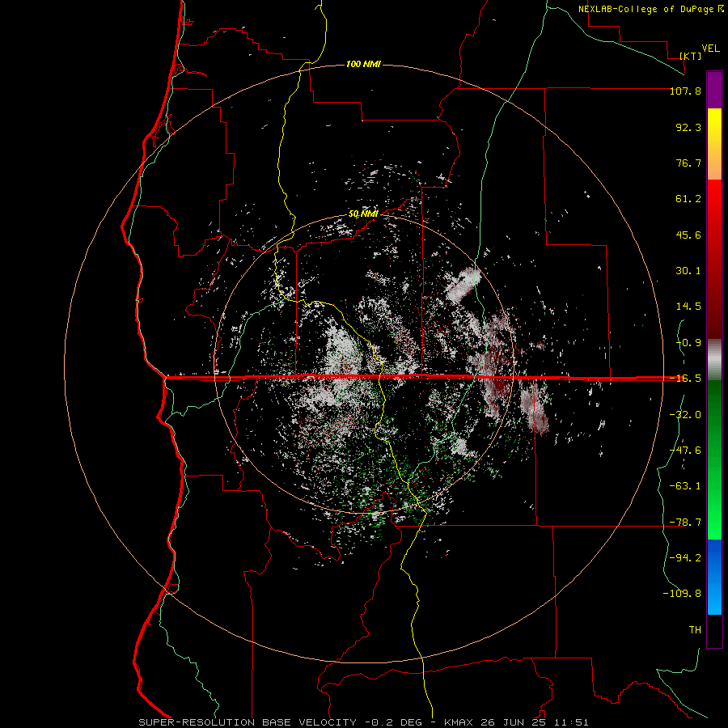
Task: Click the purple segment of the color bar
Action: tap(714, 90)
